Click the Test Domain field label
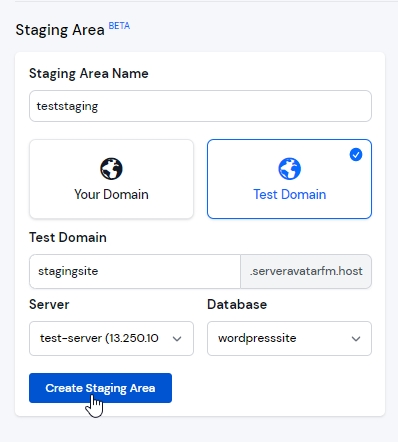This screenshot has height=442, width=398. click(68, 237)
